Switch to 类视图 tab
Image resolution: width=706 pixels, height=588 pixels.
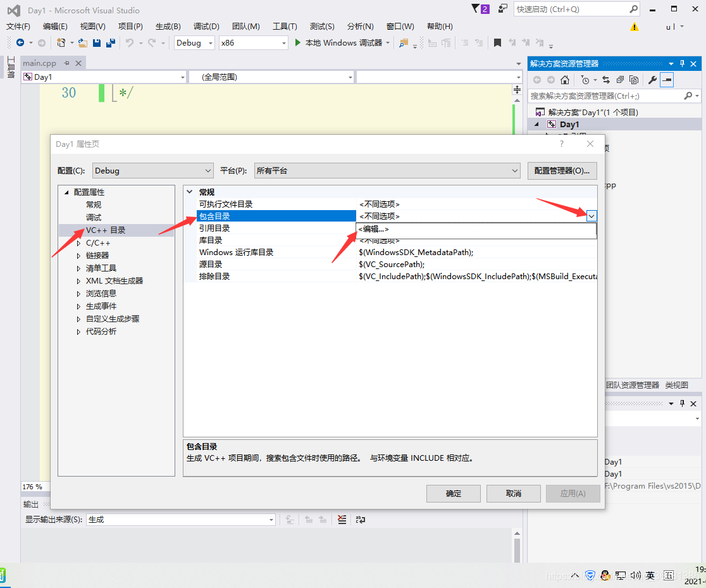point(677,385)
